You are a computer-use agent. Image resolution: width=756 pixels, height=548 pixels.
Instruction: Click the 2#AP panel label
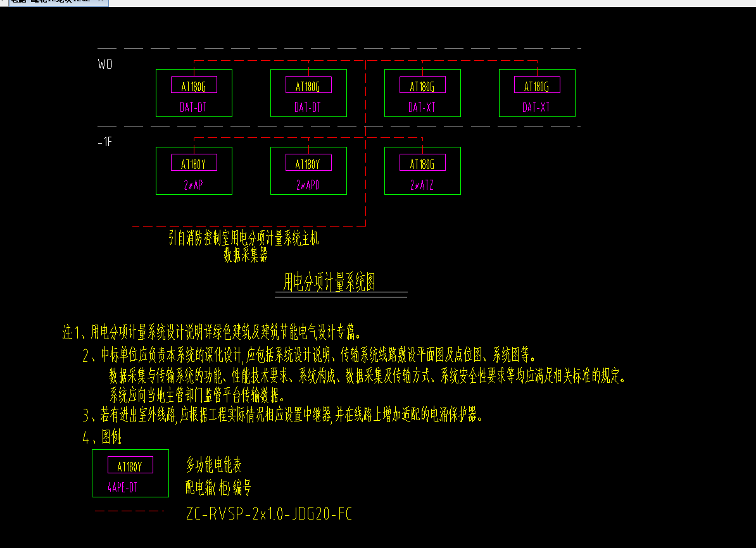[x=193, y=185]
